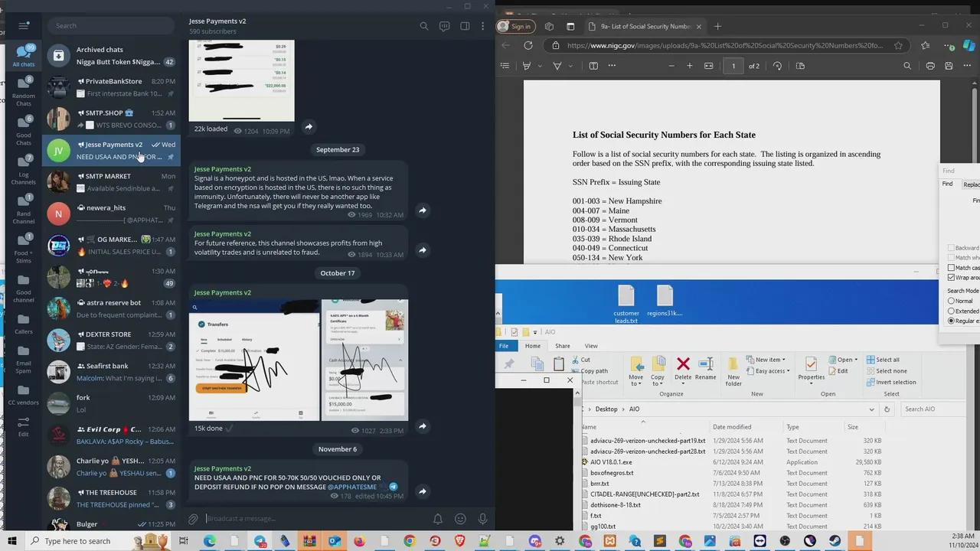Screen dimensions: 980x551
Task: Open the channel discussion comments icon in Telegram
Action: click(444, 26)
